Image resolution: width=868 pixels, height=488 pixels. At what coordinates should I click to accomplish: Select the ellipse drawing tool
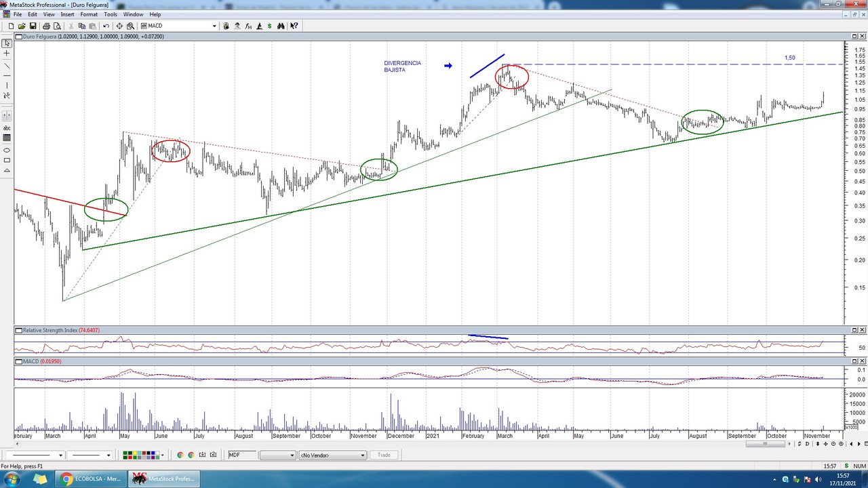[x=7, y=150]
